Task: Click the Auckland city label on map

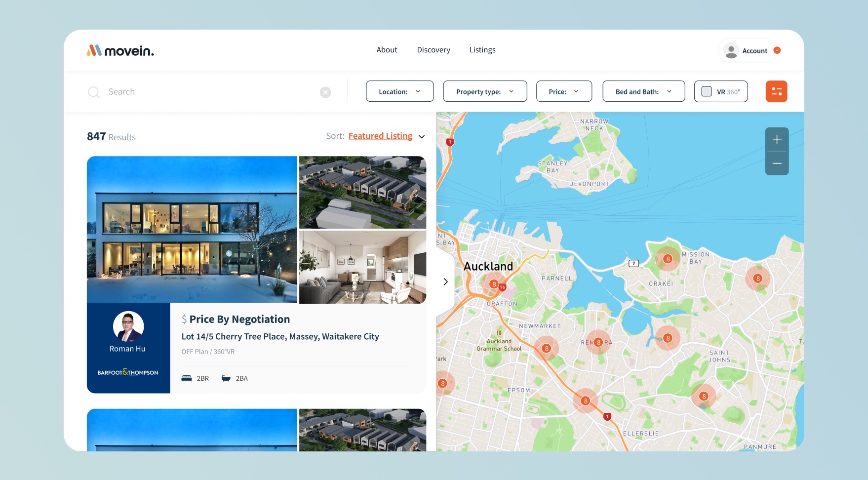Action: click(x=488, y=266)
